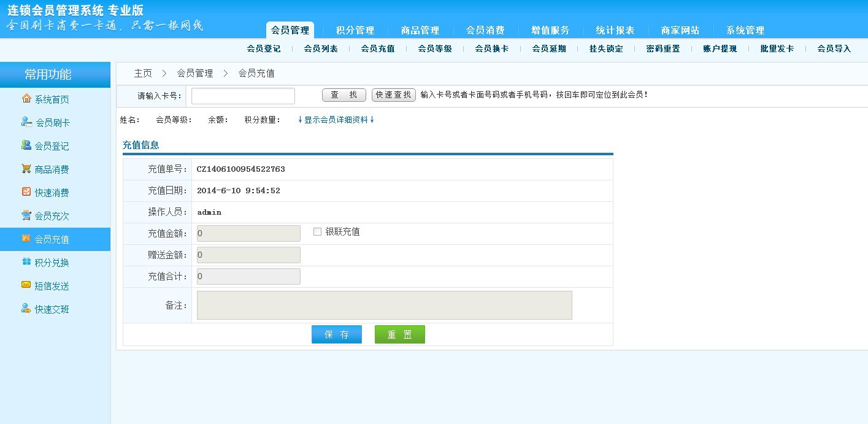This screenshot has height=424, width=868.
Task: Open 快速交班 sidebar link
Action: click(x=52, y=309)
